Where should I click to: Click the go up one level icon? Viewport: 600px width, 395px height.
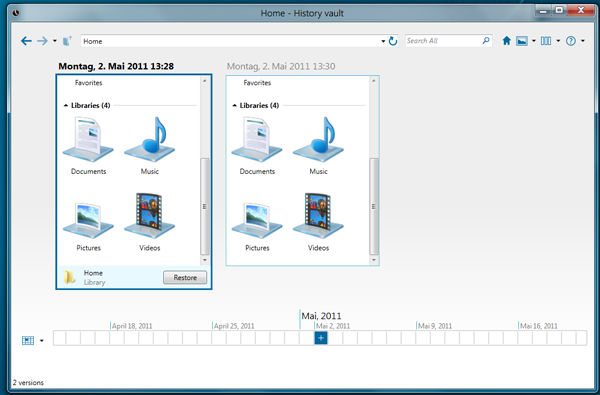[x=67, y=41]
